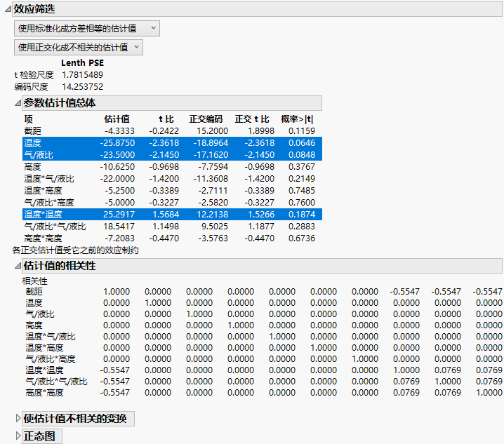
Task: Expand the 使估计值不相关的变换 section triangle
Action: [18, 418]
